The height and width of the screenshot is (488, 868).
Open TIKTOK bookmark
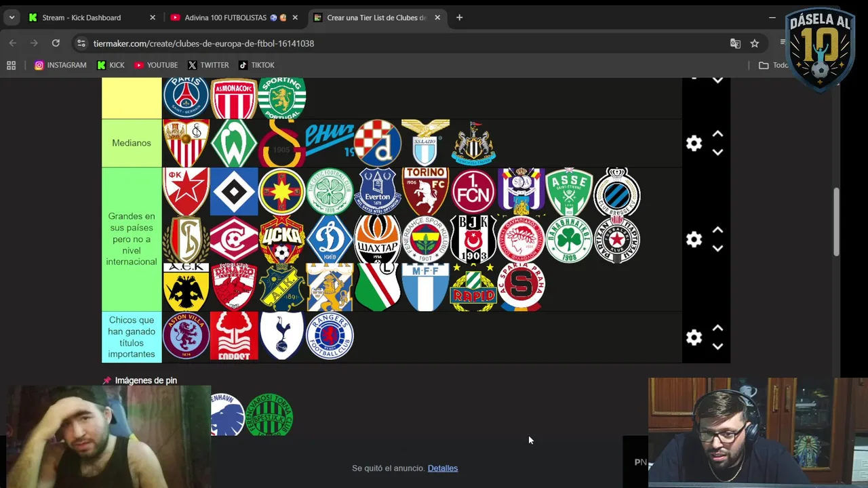click(x=256, y=65)
